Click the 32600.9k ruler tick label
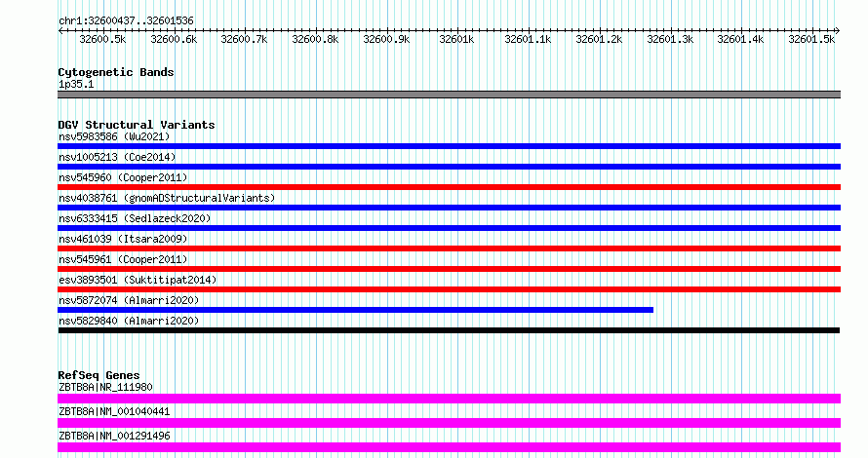Screen dimensions: 868x458 [x=386, y=39]
